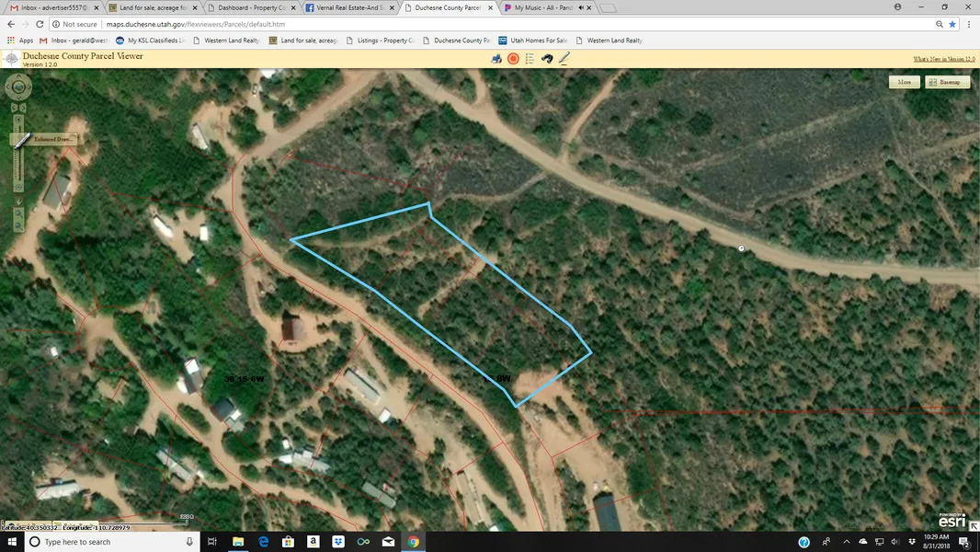Click the binoculars search icon
This screenshot has width=980, height=552.
[547, 59]
